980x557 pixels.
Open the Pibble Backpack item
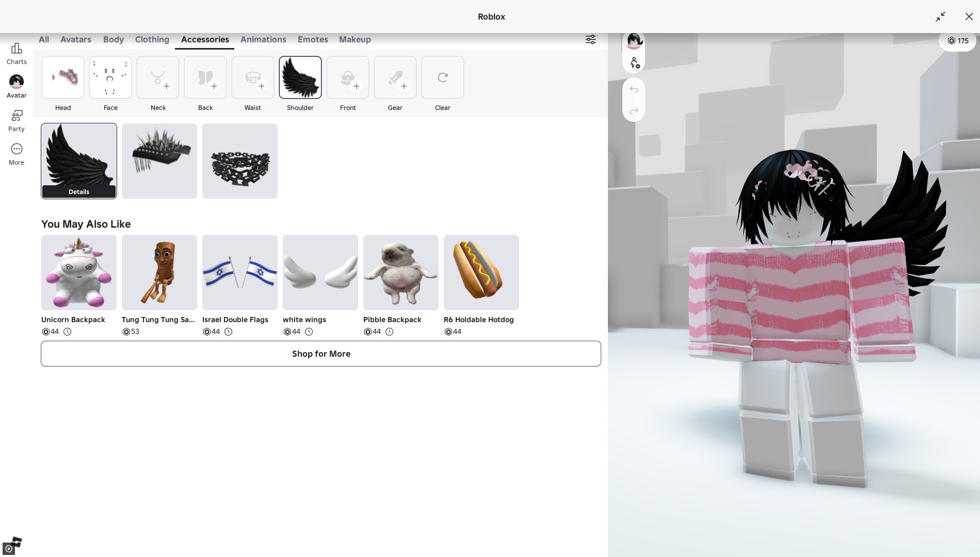point(401,273)
